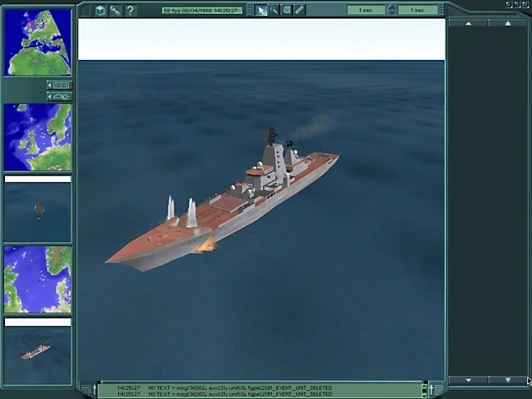Select the magnifier zoom tool
Screen dimensions: 532x399
click(x=273, y=10)
